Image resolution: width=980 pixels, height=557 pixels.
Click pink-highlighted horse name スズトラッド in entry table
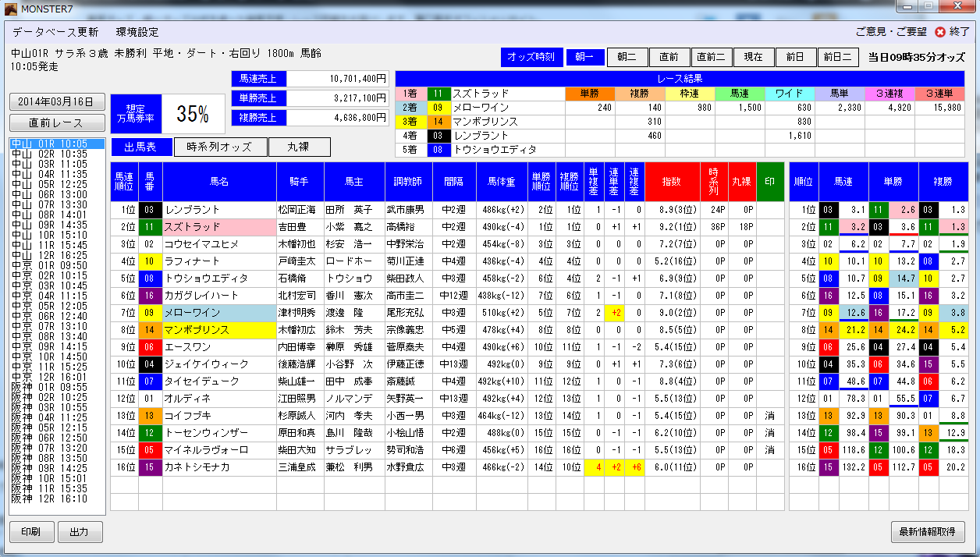tap(219, 227)
